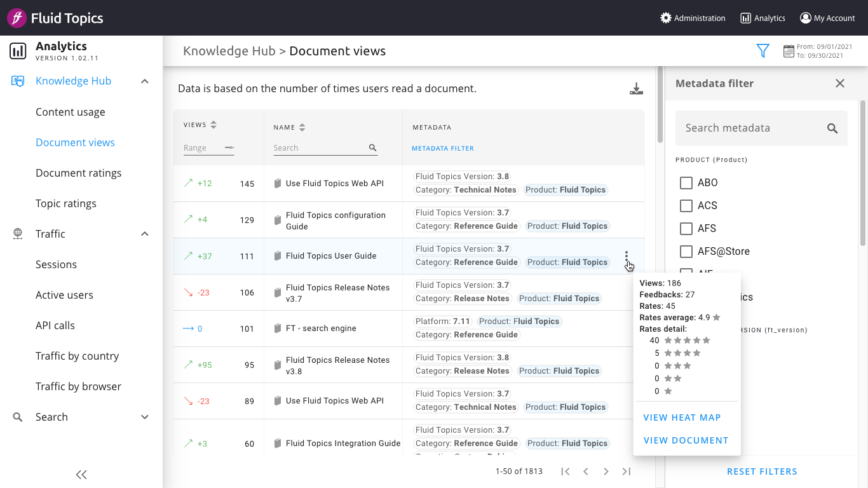
Task: Open Topic ratings page
Action: 66,203
